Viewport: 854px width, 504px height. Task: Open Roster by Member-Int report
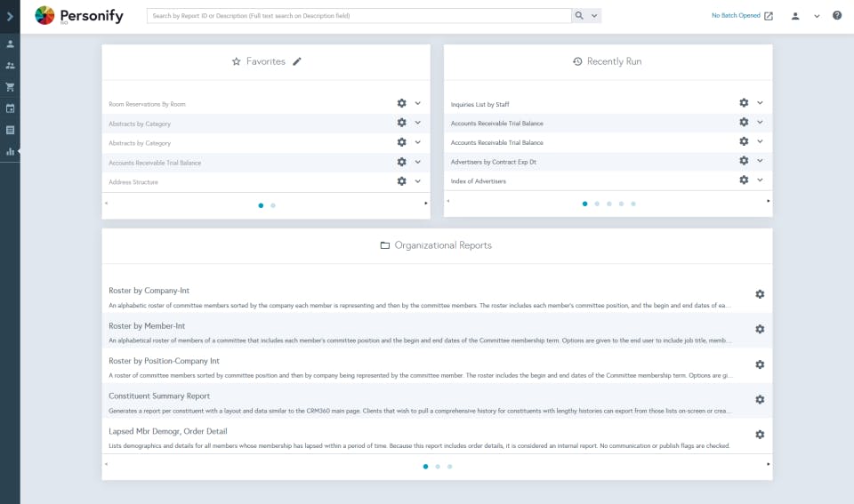pos(147,326)
